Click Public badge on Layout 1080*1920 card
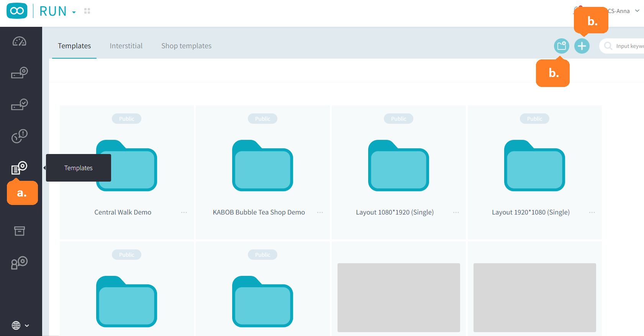 click(398, 119)
